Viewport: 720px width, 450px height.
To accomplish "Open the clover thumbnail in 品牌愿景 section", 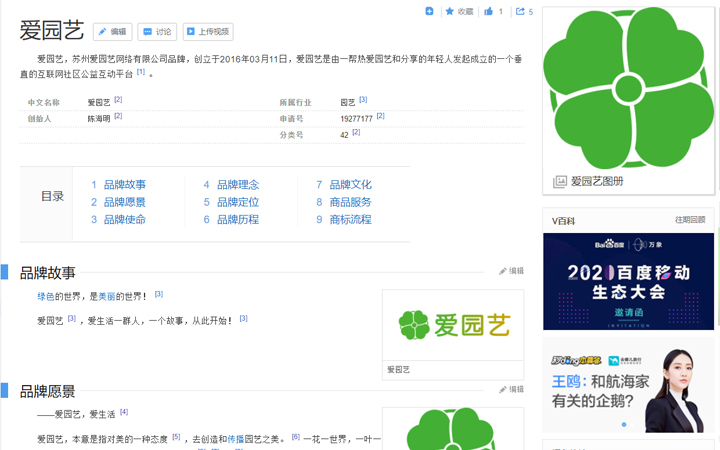I will (x=453, y=429).
